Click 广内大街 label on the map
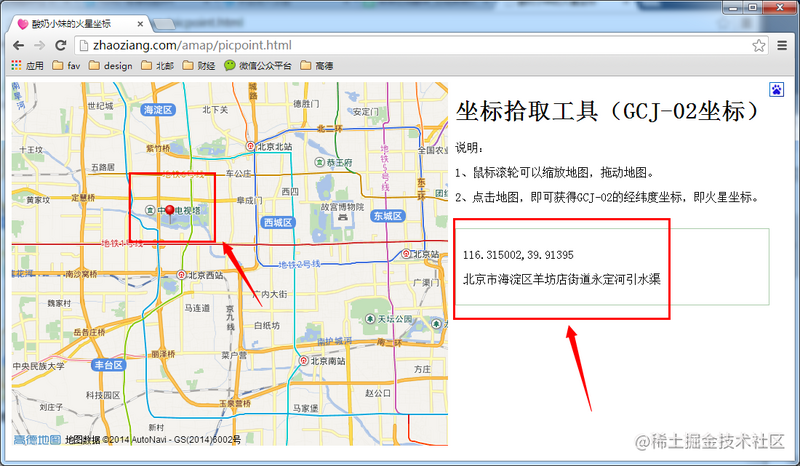The width and height of the screenshot is (800, 466). (270, 294)
